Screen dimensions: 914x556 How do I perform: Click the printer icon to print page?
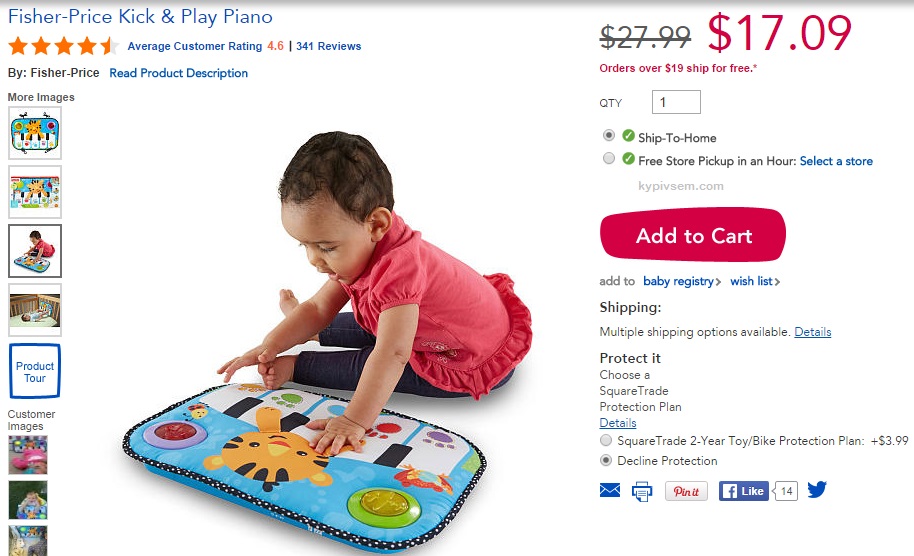pos(642,491)
